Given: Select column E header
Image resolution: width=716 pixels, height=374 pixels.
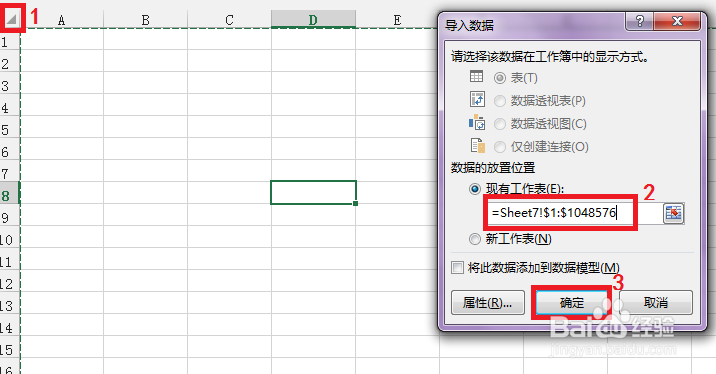Looking at the screenshot, I should tap(397, 20).
